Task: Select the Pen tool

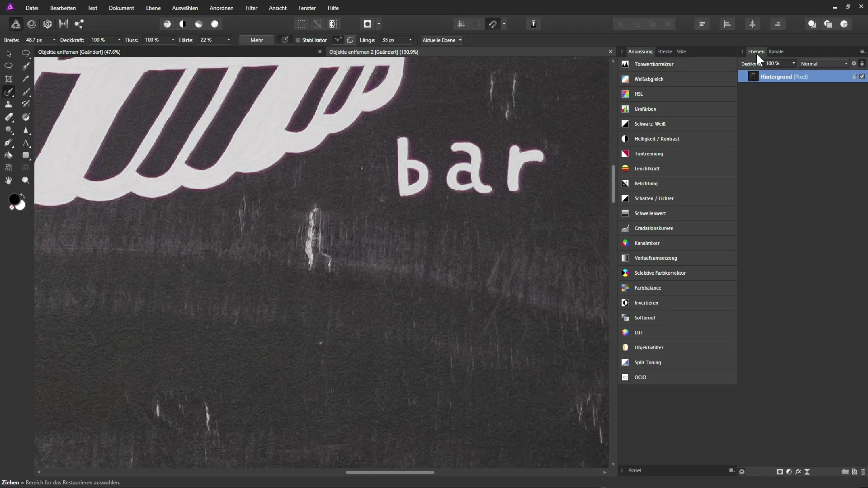Action: (8, 143)
